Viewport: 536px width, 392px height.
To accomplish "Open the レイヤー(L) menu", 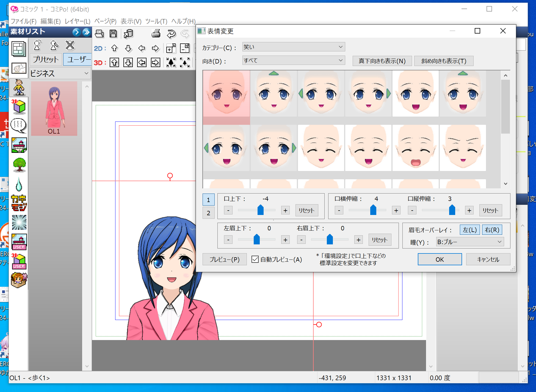I will click(78, 21).
